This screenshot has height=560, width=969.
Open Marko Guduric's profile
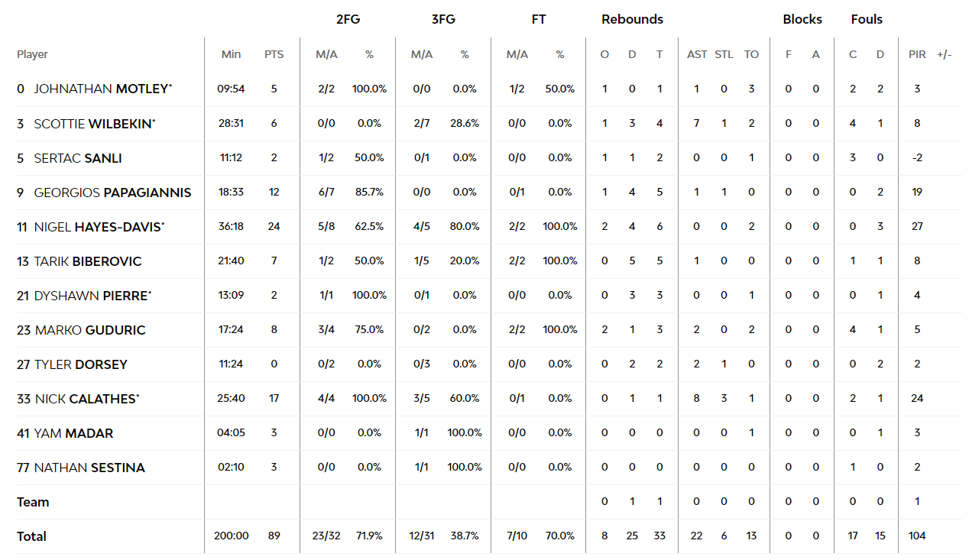pos(89,330)
